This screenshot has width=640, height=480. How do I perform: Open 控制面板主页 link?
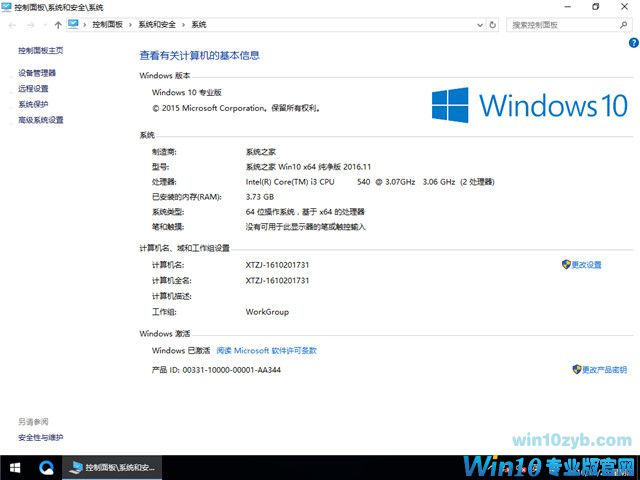[41, 50]
